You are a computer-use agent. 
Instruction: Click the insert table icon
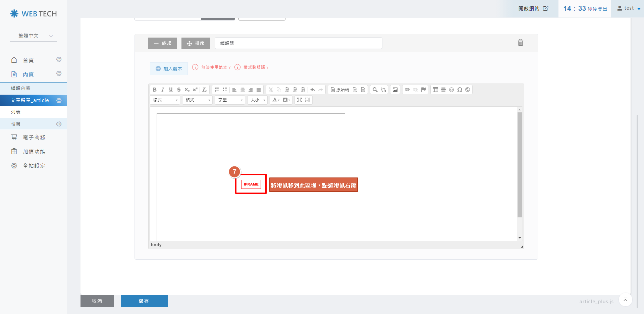point(435,90)
